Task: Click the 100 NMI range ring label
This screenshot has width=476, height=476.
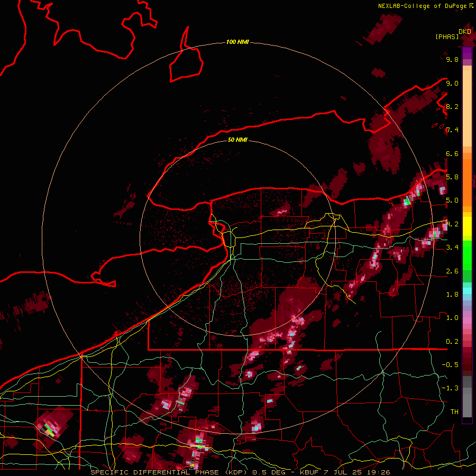Action: (x=237, y=42)
